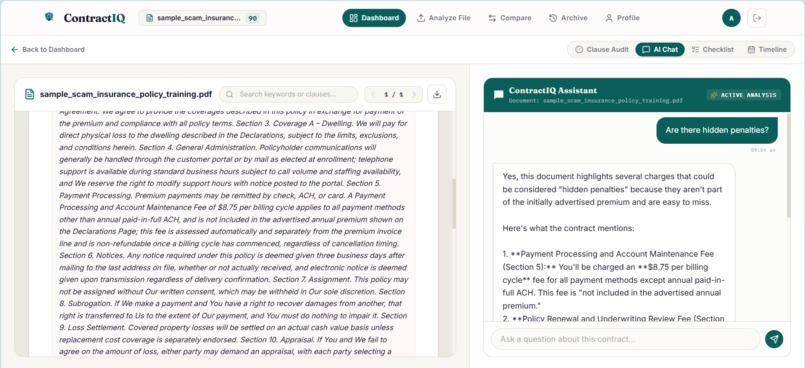Open the Archive page

click(x=568, y=18)
